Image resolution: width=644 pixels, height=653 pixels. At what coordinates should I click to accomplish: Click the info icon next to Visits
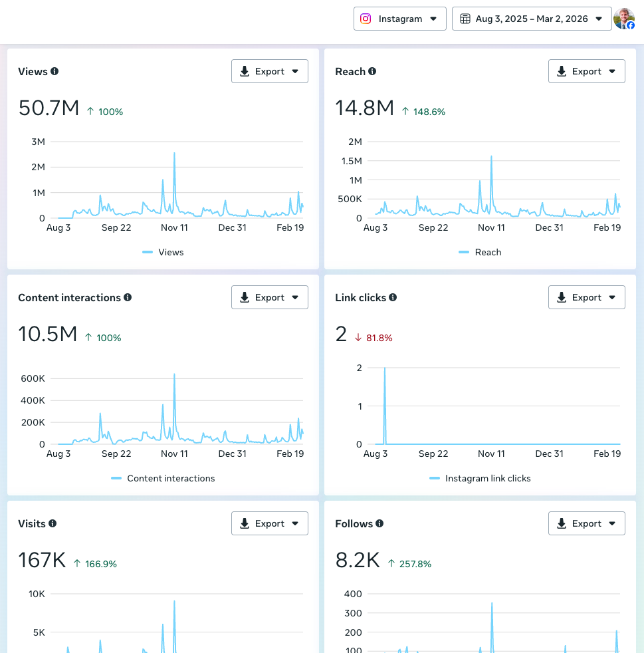(x=53, y=523)
